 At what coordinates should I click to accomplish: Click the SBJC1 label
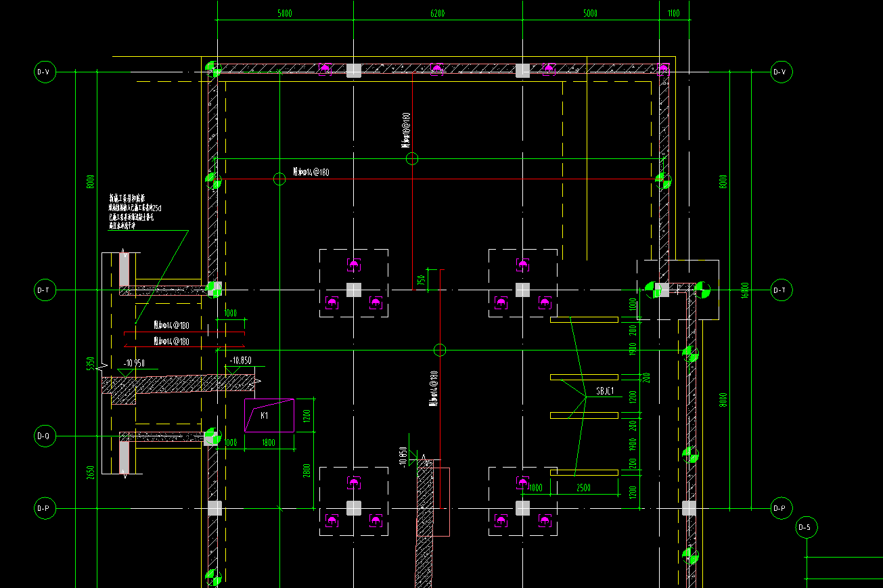pos(605,391)
